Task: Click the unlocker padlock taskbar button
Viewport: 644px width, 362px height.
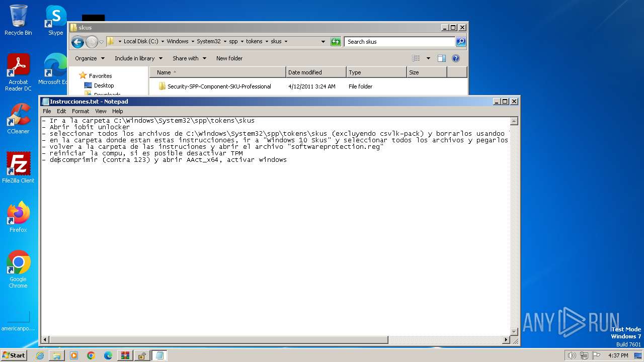Action: pos(142,355)
